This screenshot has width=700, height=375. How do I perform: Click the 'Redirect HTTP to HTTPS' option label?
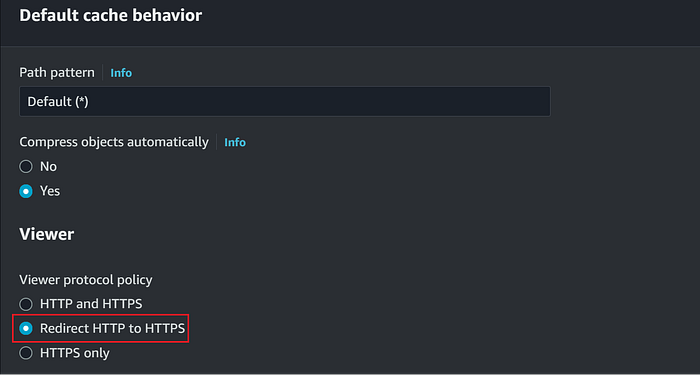click(x=112, y=329)
